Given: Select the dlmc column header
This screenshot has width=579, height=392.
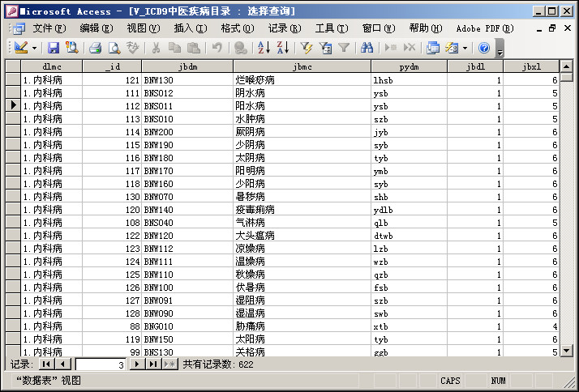Looking at the screenshot, I should click(52, 66).
